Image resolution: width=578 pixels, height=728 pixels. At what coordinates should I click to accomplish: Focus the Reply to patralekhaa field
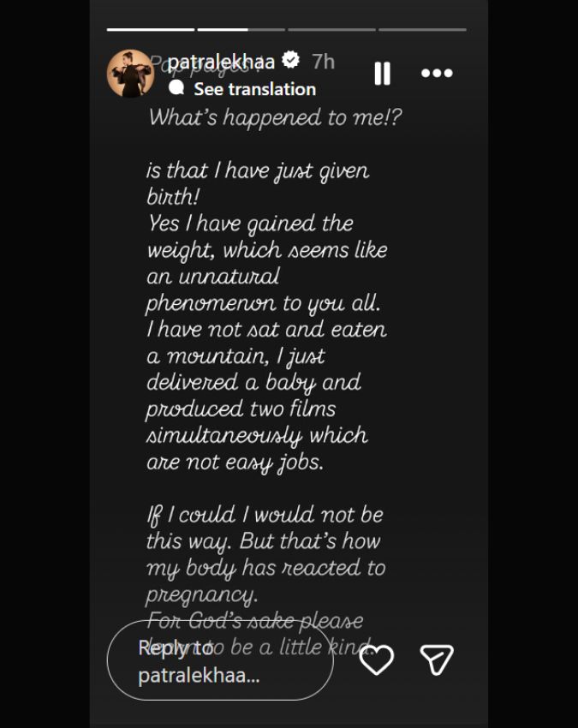tap(219, 661)
